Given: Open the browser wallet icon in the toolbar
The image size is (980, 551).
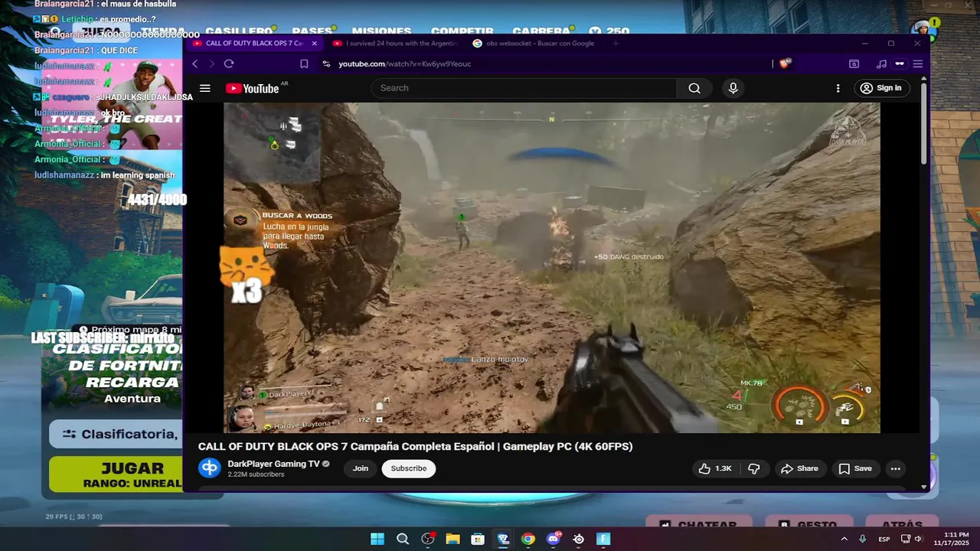Looking at the screenshot, I should point(854,64).
